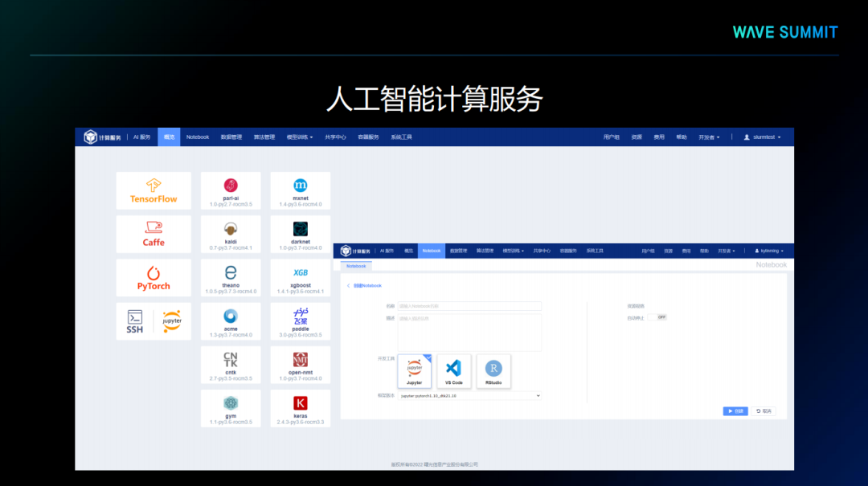Pick RStudio as development tool
Screen dimensions: 868x486
(493, 370)
